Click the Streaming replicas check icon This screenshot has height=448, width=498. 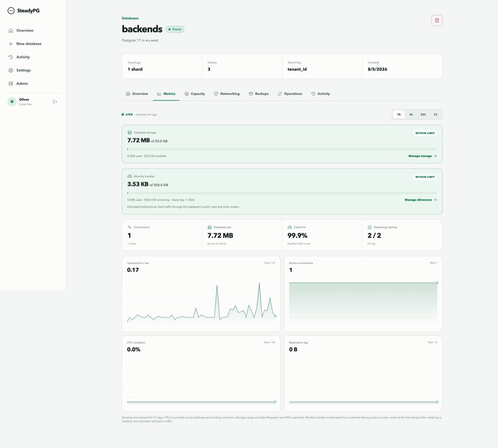[370, 227]
